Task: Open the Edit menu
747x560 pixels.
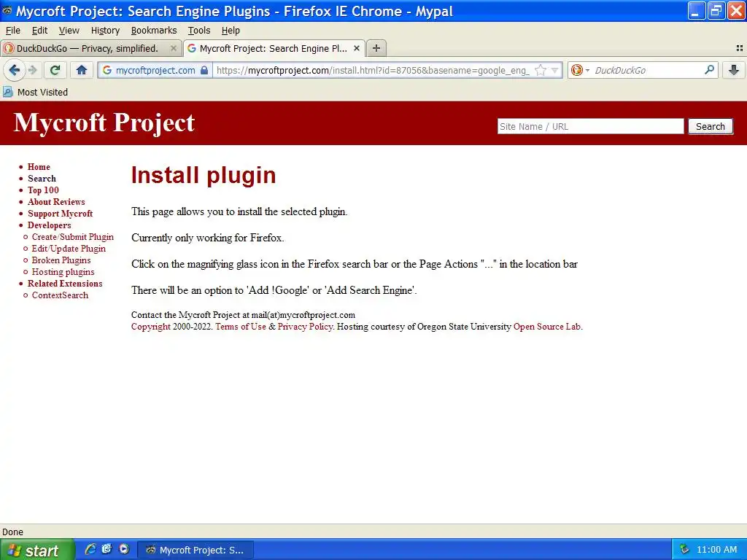Action: pos(39,31)
